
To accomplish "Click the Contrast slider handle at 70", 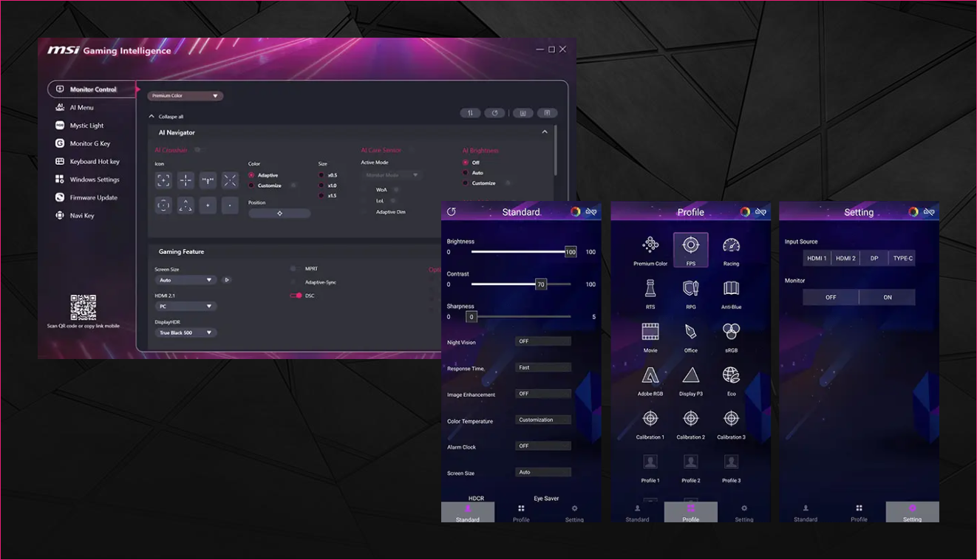I will (x=541, y=284).
